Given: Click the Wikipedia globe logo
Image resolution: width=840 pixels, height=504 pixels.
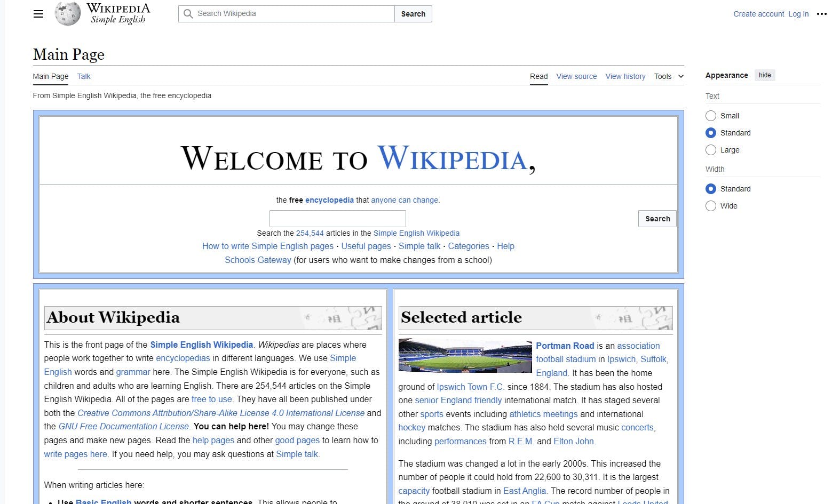Looking at the screenshot, I should 68,14.
